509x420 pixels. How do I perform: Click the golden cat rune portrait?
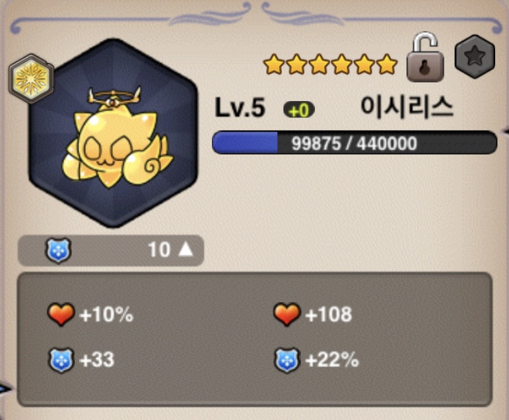pyautogui.click(x=114, y=133)
